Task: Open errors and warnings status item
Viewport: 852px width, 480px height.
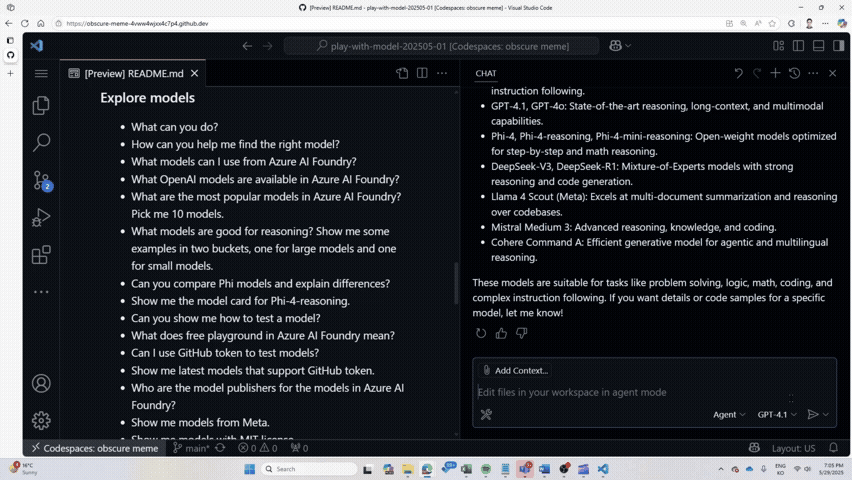Action: (x=258, y=448)
